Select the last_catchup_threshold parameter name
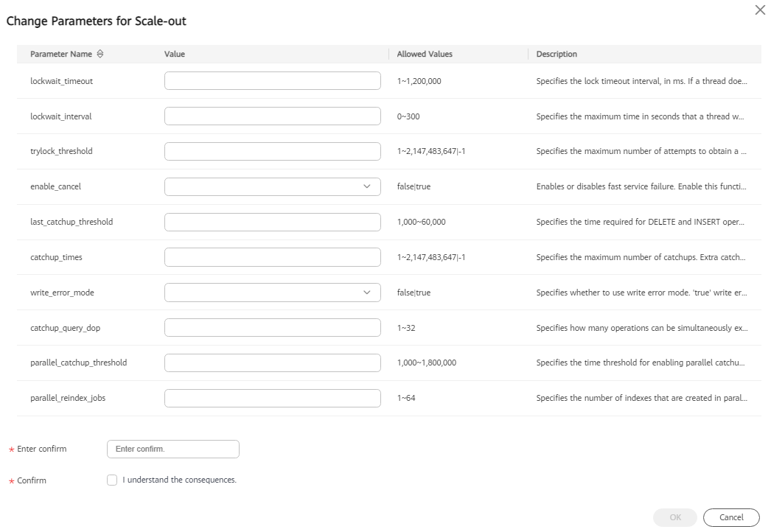The height and width of the screenshot is (532, 771). point(71,223)
